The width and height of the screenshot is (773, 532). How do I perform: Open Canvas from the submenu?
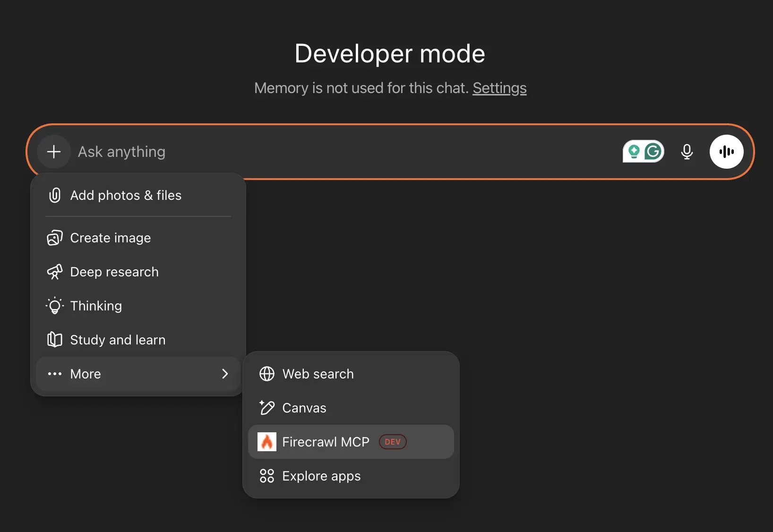351,408
